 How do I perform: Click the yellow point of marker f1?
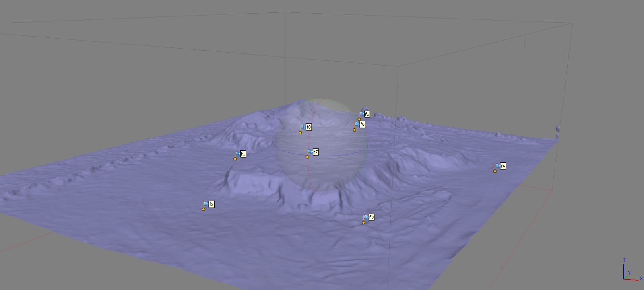[x=235, y=159]
